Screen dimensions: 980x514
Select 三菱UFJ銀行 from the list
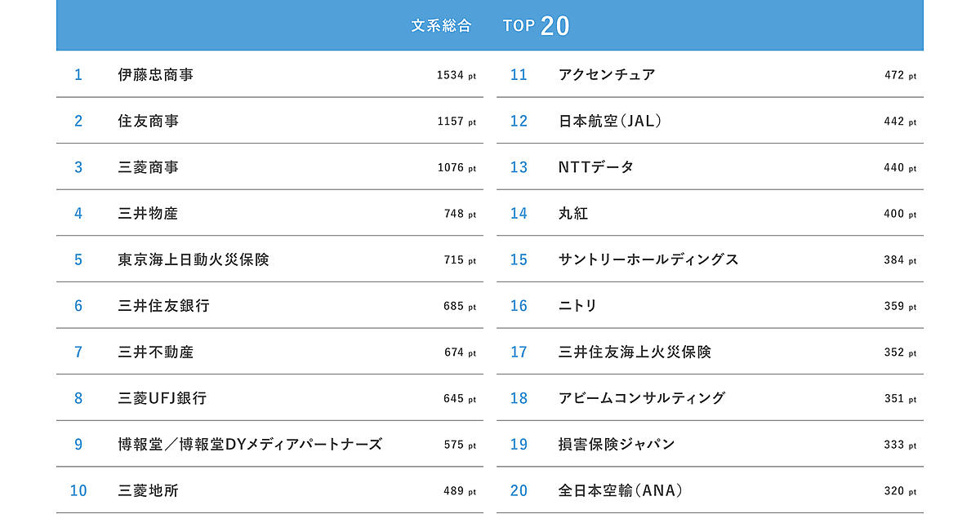(x=162, y=398)
